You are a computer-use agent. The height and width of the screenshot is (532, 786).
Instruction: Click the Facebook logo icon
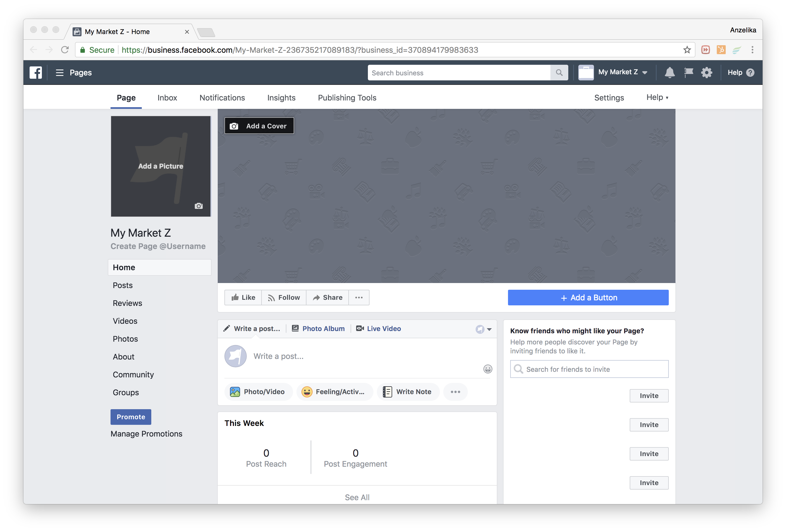coord(35,72)
